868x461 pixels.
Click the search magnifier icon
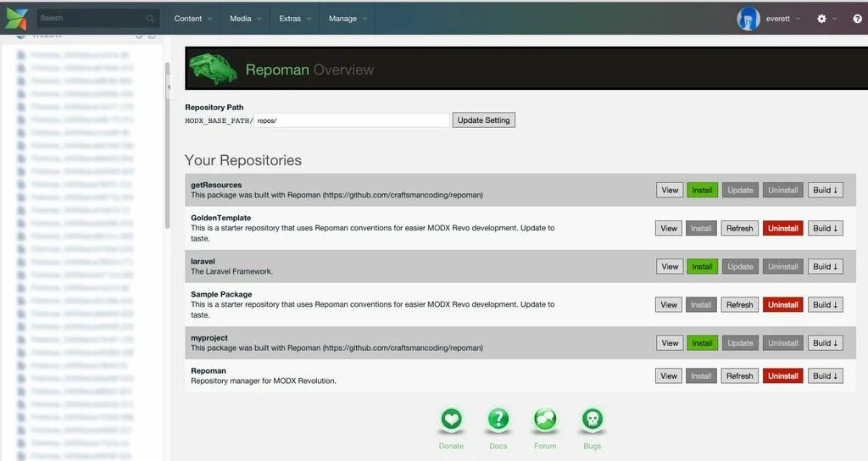click(150, 19)
